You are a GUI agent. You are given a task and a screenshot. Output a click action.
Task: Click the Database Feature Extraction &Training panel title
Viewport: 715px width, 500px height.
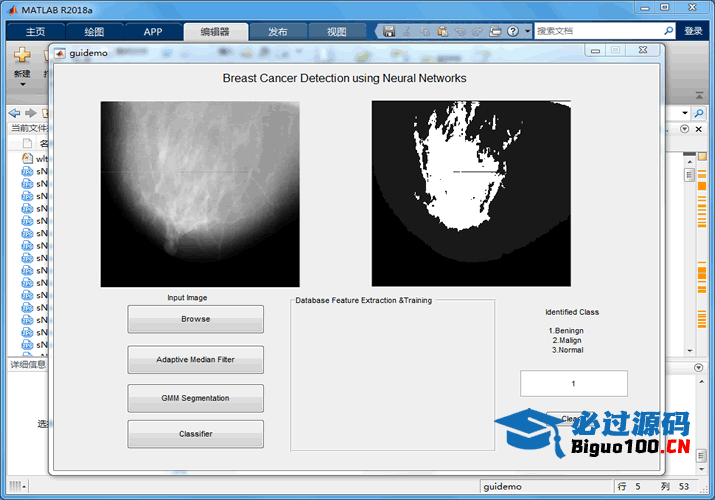pos(363,300)
